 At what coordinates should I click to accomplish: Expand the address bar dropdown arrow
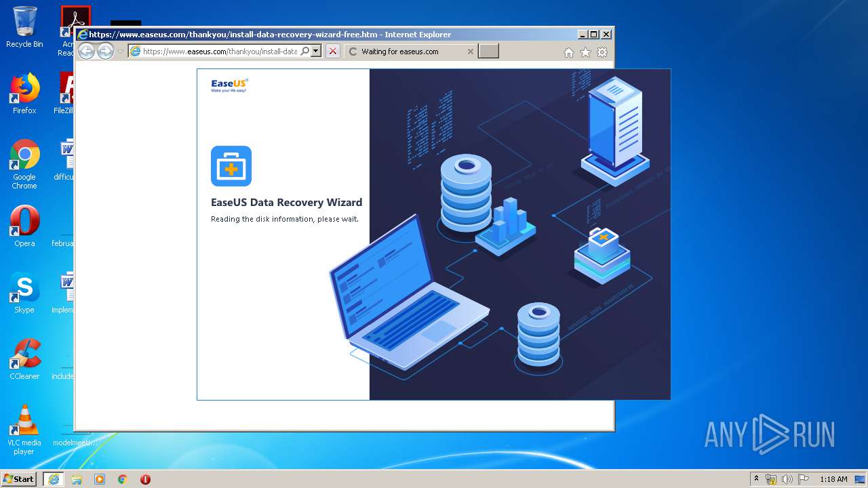[x=316, y=51]
